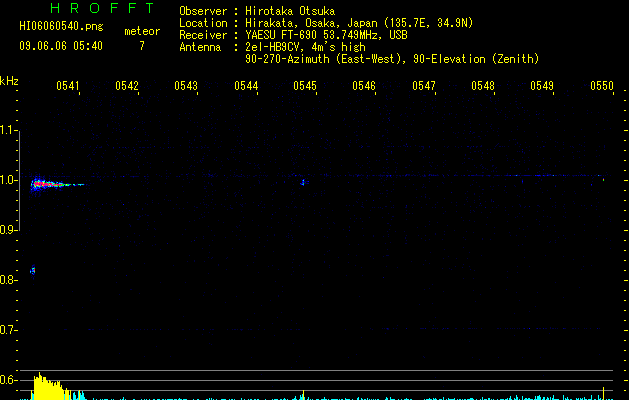Click the 0.8 frequency axis label
Viewport: 629px width, 400px height.
[8, 280]
